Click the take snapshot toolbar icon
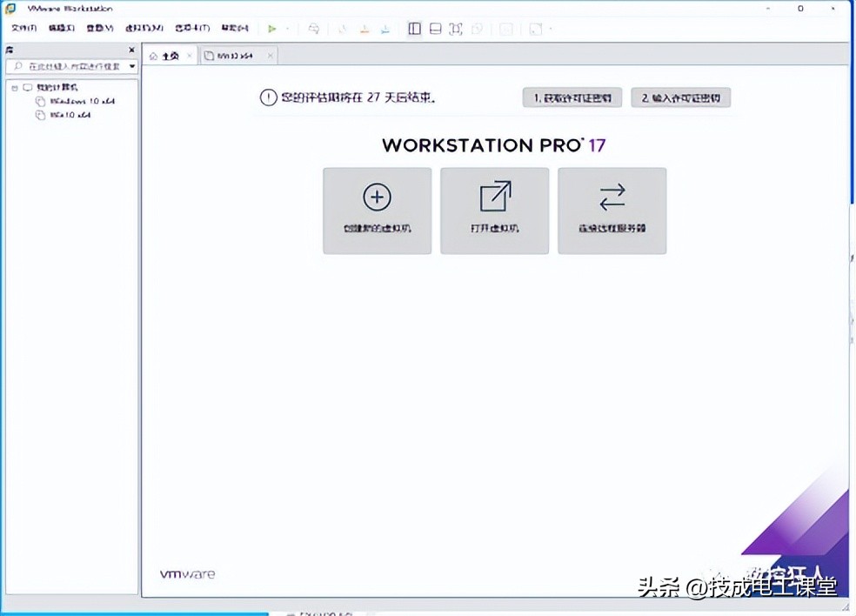The height and width of the screenshot is (616, 856). point(342,29)
